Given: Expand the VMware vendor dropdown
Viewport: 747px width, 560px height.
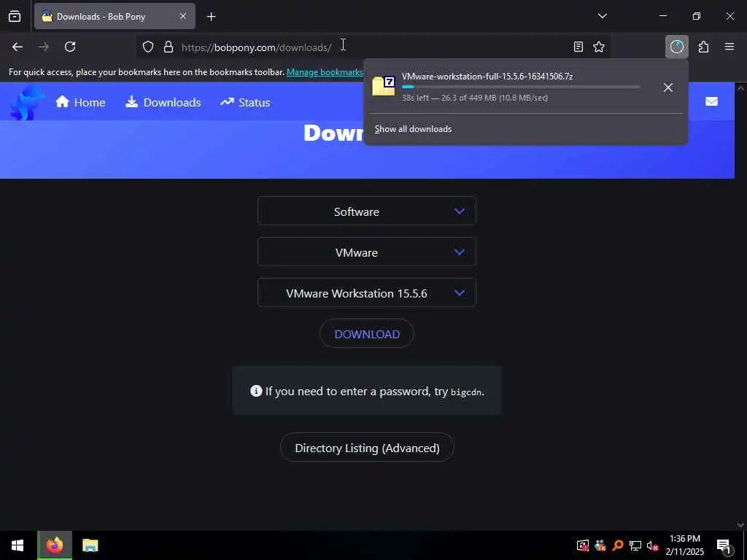Looking at the screenshot, I should (366, 252).
